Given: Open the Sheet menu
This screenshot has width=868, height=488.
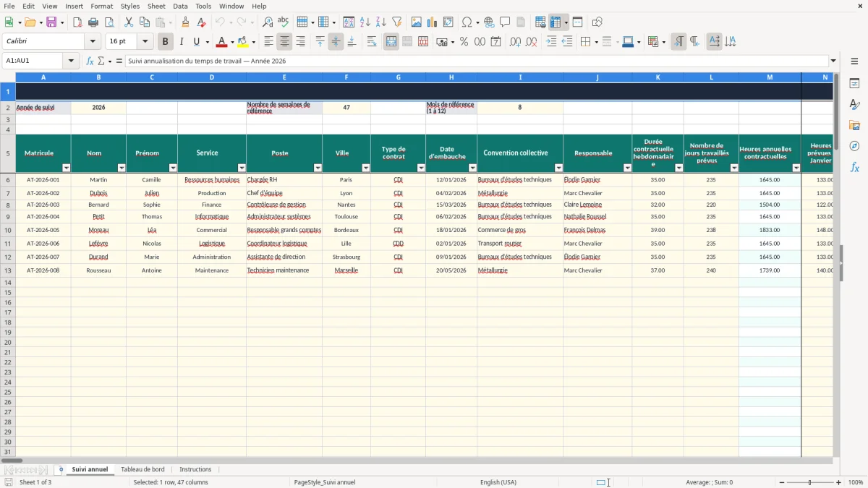Looking at the screenshot, I should 156,6.
